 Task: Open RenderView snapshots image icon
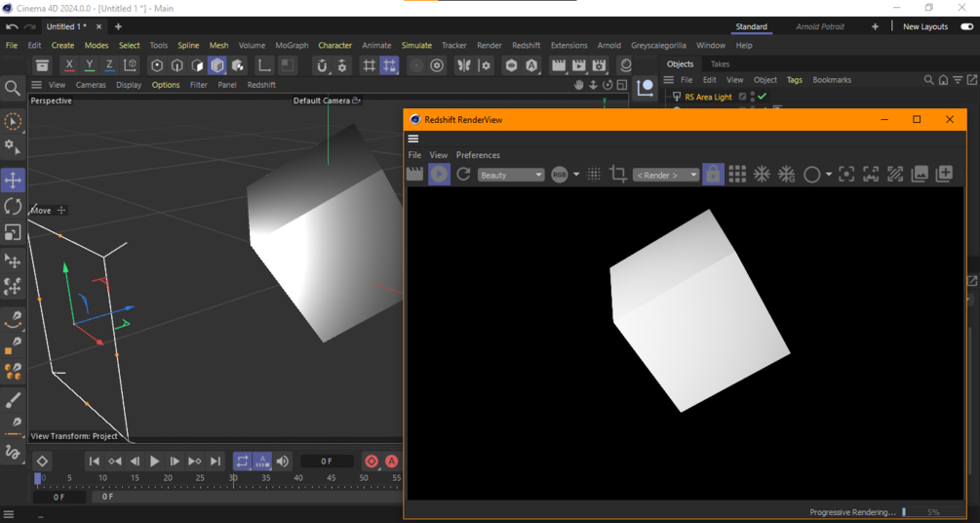(920, 175)
